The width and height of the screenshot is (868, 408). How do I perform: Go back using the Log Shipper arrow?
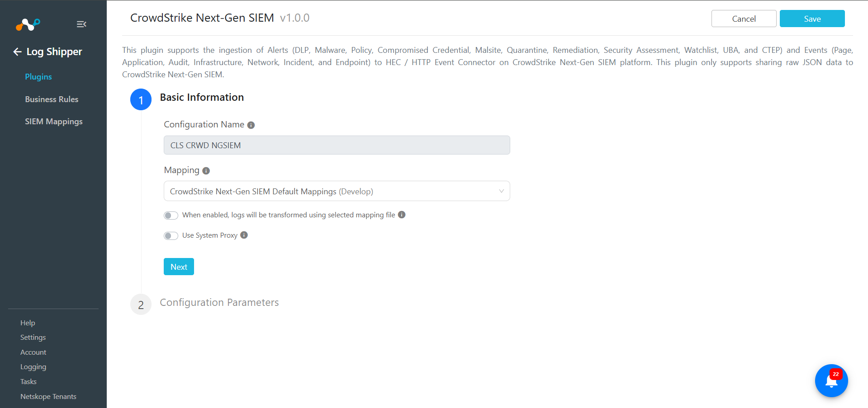(17, 52)
